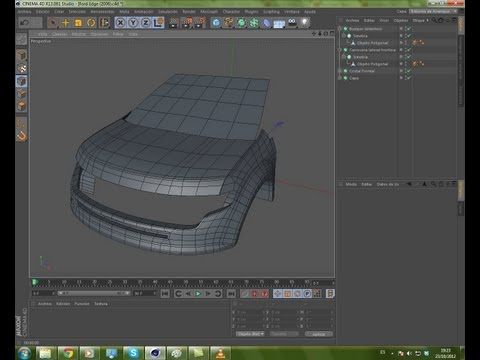This screenshot has height=360, width=480.
Task: Open the spline pen tool icon
Action: click(x=229, y=23)
